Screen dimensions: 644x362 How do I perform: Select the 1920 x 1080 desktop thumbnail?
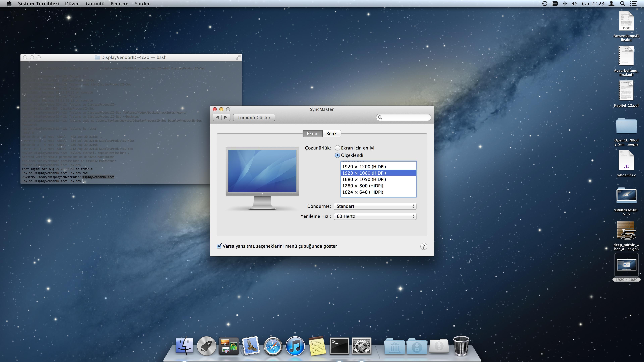[626, 267]
